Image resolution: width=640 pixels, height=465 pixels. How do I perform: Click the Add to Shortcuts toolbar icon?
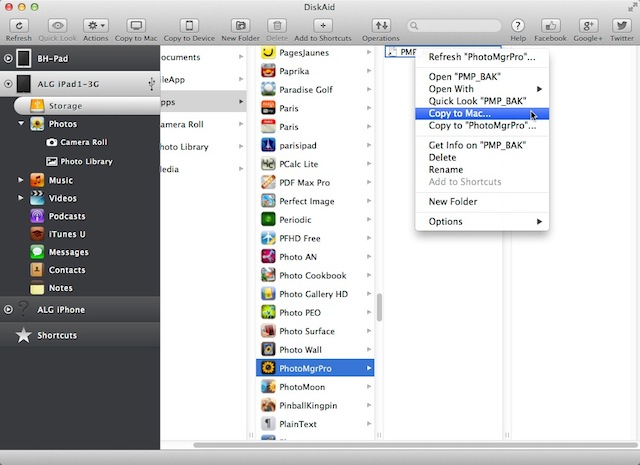(323, 26)
